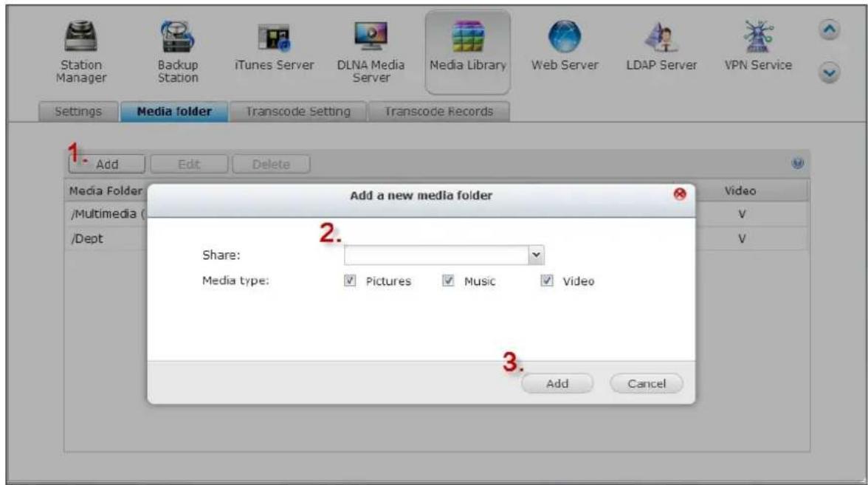This screenshot has height=485, width=868.
Task: Switch to the Transcode Records tab
Action: [438, 111]
